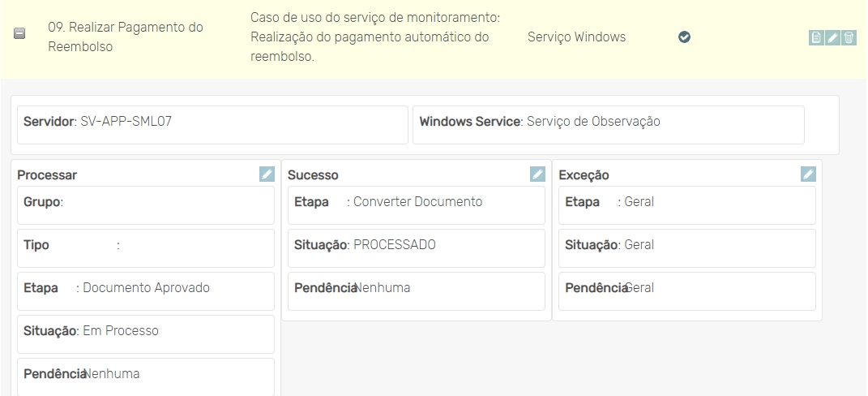Click the Serviço Windows type text
Screen dimensions: 868x396
576,37
